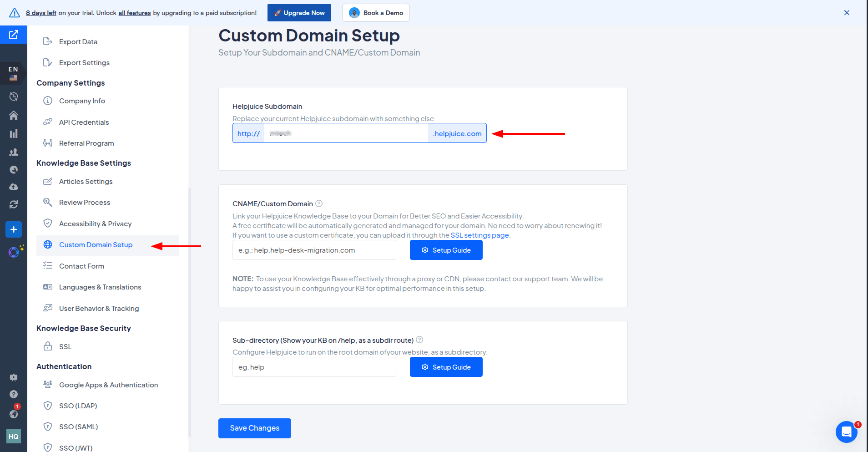Select Custom Domain Setup menu item
This screenshot has height=452, width=868.
pyautogui.click(x=108, y=245)
